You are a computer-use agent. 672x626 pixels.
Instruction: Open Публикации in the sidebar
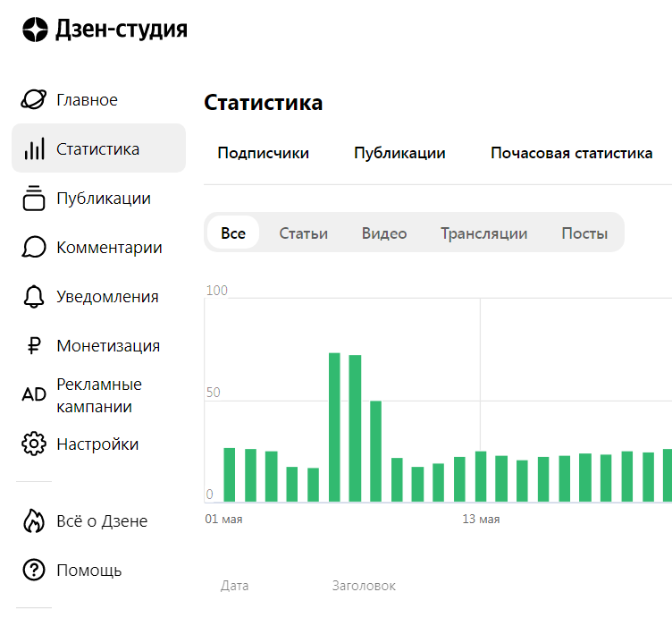click(x=104, y=199)
